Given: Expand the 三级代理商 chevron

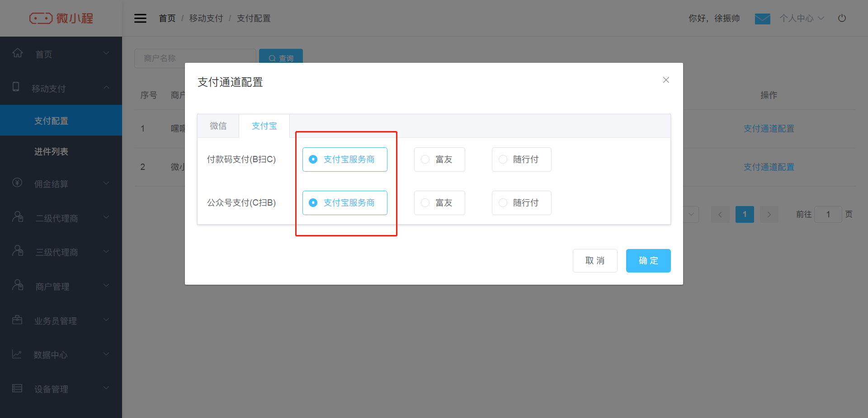Looking at the screenshot, I should pyautogui.click(x=106, y=251).
